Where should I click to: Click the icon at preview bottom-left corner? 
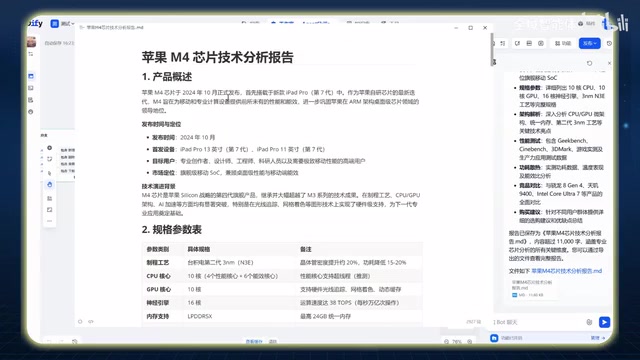(80, 322)
